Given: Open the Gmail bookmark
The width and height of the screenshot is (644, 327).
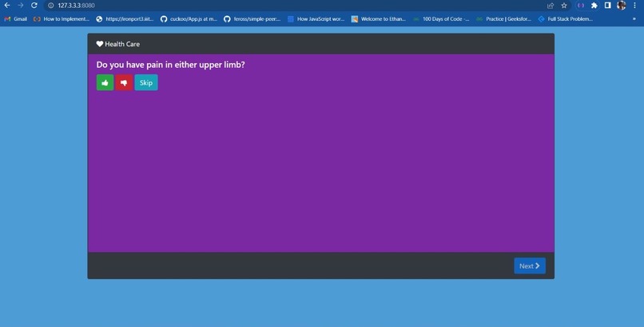Looking at the screenshot, I should [x=16, y=19].
